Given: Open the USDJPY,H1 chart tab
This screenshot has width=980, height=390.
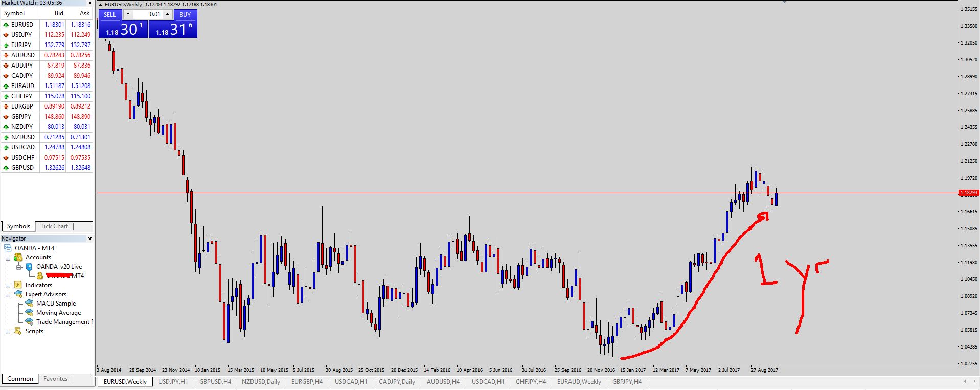Looking at the screenshot, I should [x=173, y=382].
